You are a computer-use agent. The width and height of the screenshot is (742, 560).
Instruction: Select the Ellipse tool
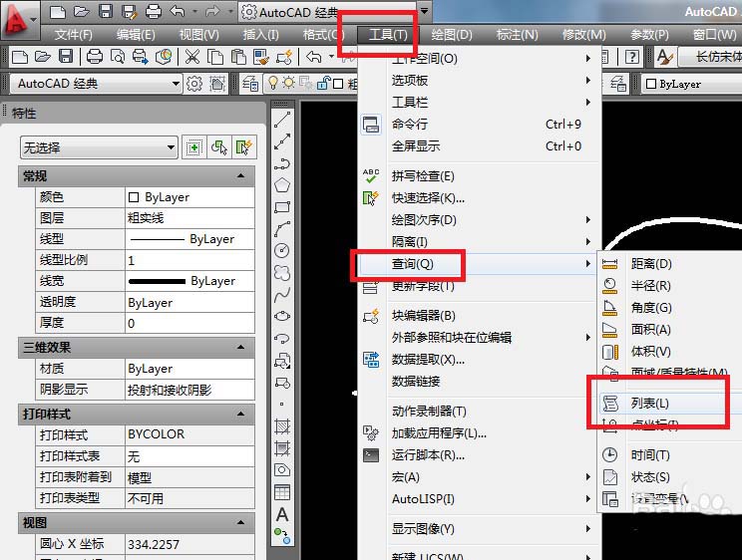282,316
